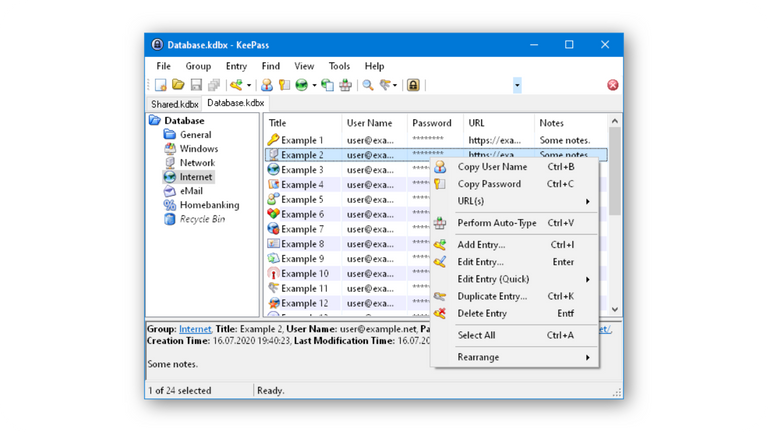Select the Network group
The image size is (768, 432).
pyautogui.click(x=197, y=163)
